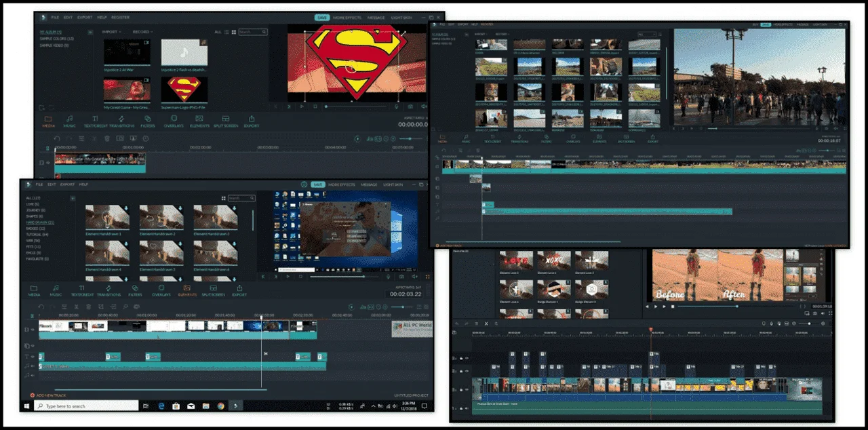
Task: Select HAND DRAWN category in elements list
Action: tap(39, 222)
